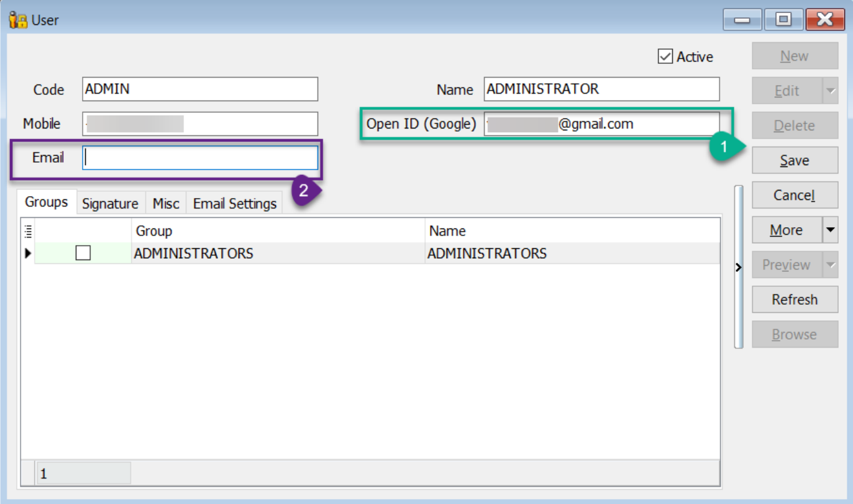
Task: Click into the Email input field
Action: click(x=200, y=158)
